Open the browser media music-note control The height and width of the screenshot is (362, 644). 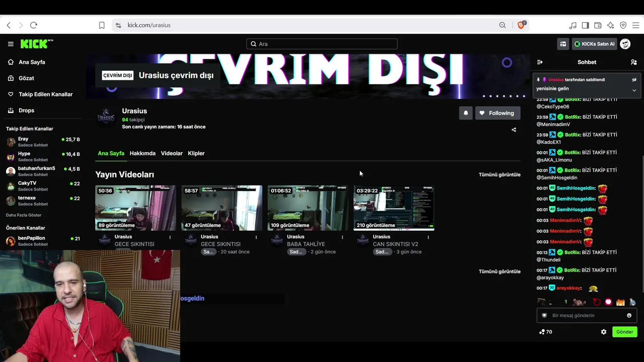[x=573, y=25]
